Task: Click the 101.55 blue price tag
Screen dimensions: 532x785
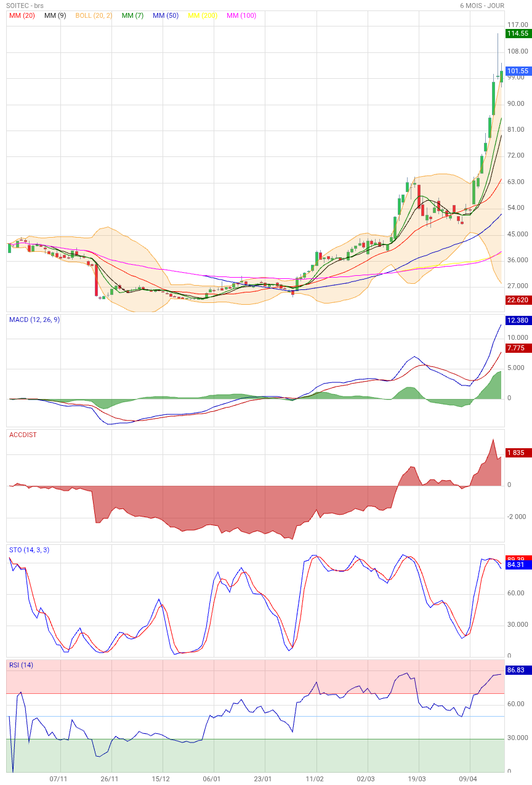Action: pos(518,71)
